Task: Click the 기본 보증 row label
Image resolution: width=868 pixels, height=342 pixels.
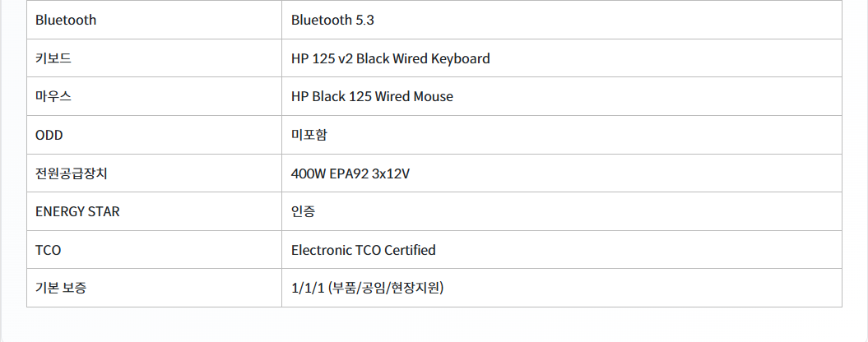Action: click(61, 288)
